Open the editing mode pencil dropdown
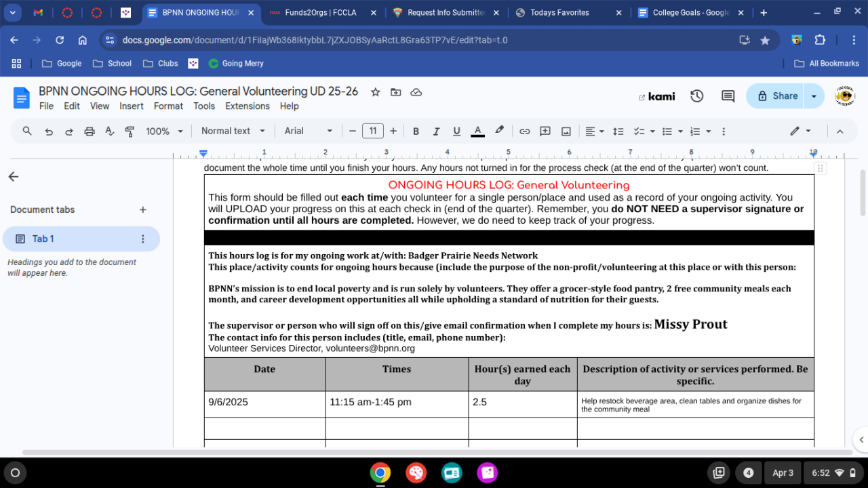The height and width of the screenshot is (488, 868). 801,131
